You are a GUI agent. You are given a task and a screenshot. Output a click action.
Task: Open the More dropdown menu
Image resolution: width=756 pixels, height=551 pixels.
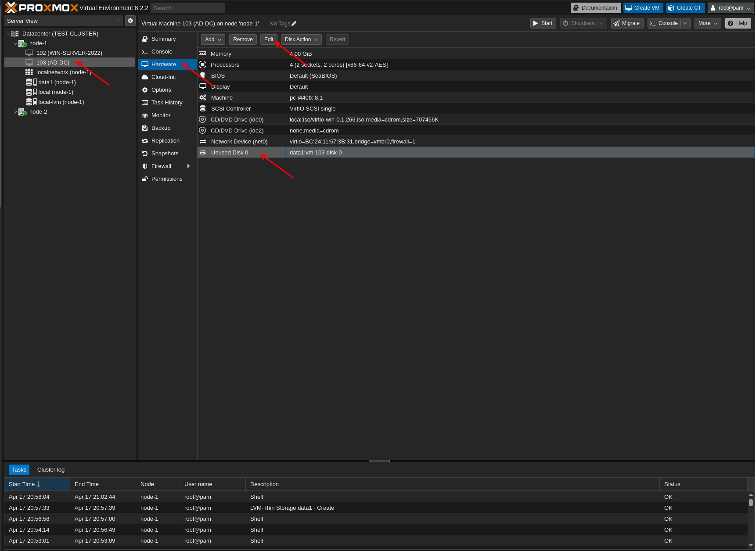tap(707, 23)
